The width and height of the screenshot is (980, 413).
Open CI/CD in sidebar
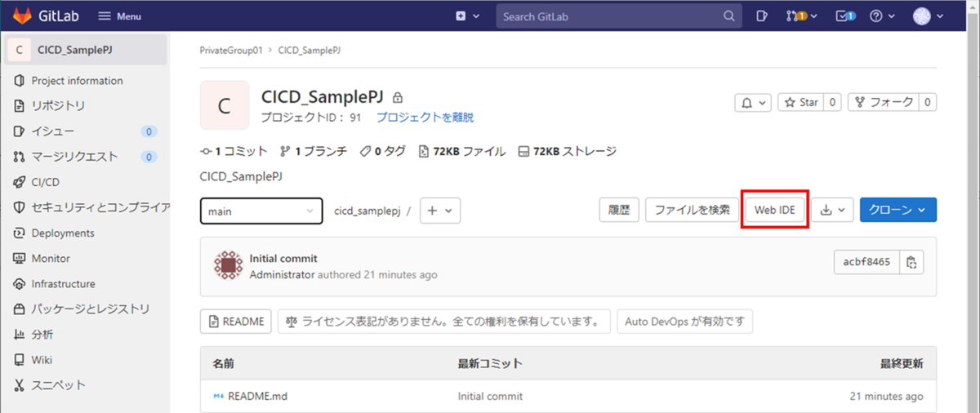(46, 182)
